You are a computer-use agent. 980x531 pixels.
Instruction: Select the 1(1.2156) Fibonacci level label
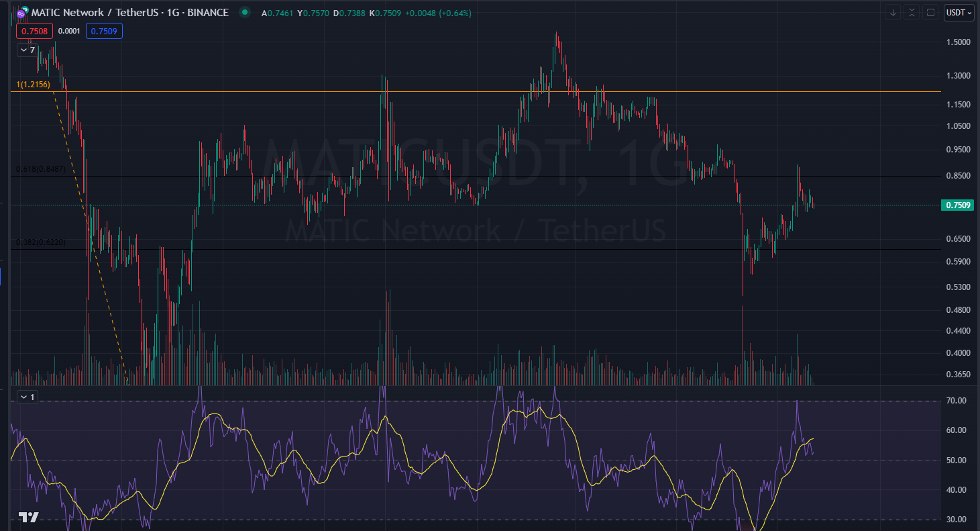click(x=34, y=85)
